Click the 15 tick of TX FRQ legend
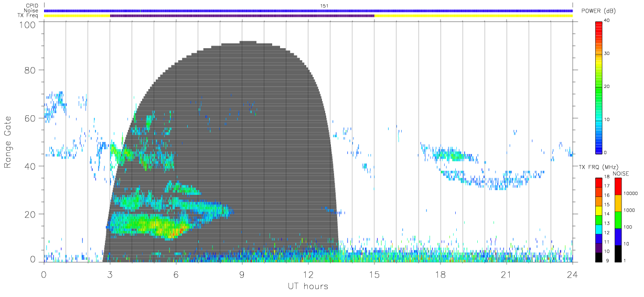This screenshot has height=297, width=644. coord(607,205)
